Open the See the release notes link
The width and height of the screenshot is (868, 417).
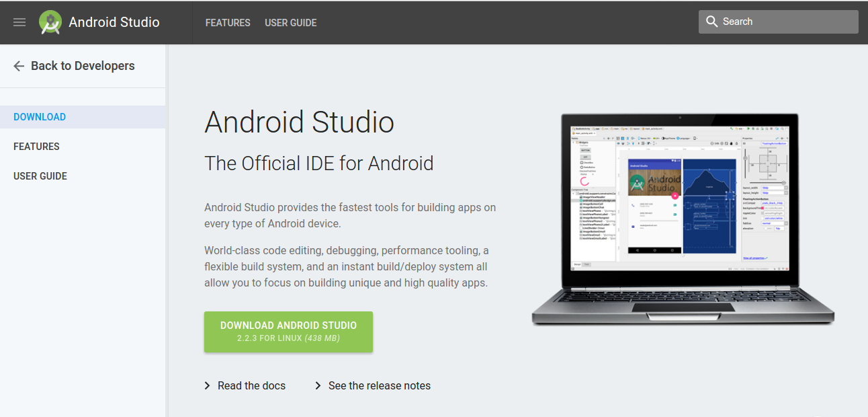coord(379,385)
